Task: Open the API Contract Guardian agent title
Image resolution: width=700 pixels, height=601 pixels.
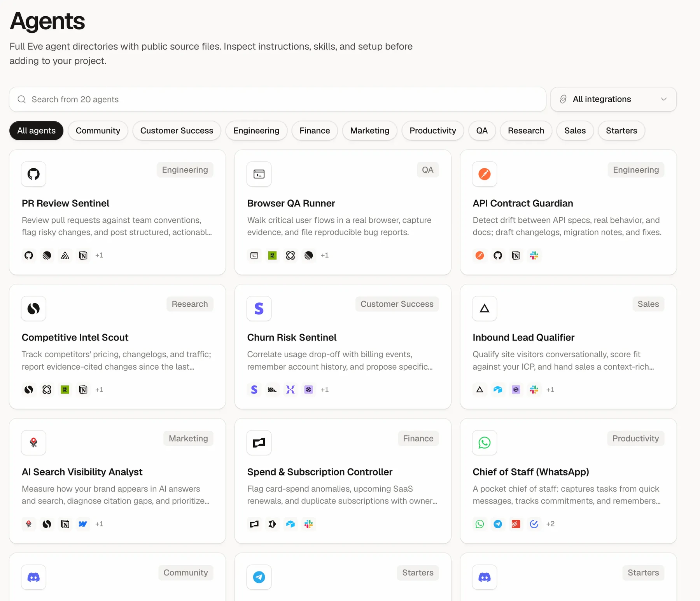Action: point(523,203)
